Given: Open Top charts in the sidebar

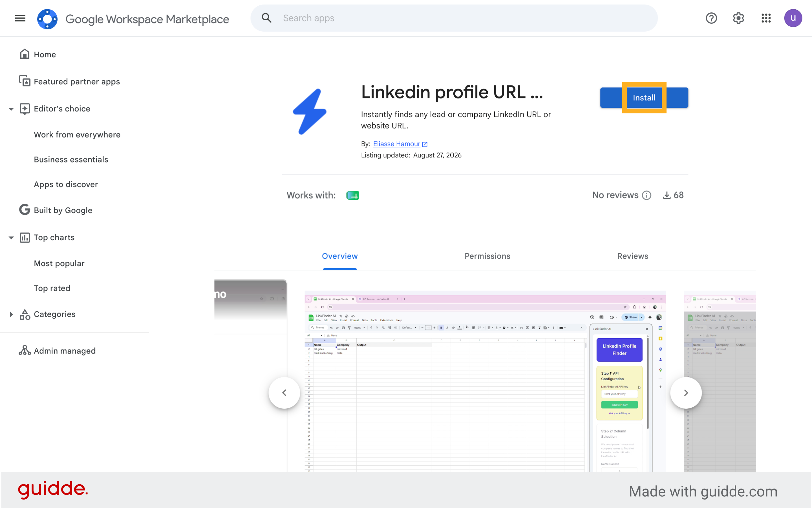Looking at the screenshot, I should (54, 237).
